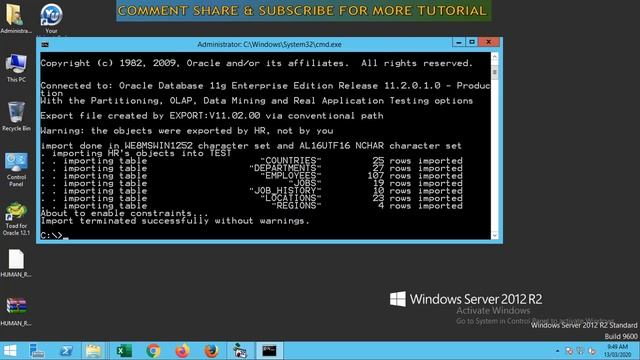Click 'Export file created by EXPORT:V11.02.00' line
This screenshot has width=640, height=360.
(212, 116)
